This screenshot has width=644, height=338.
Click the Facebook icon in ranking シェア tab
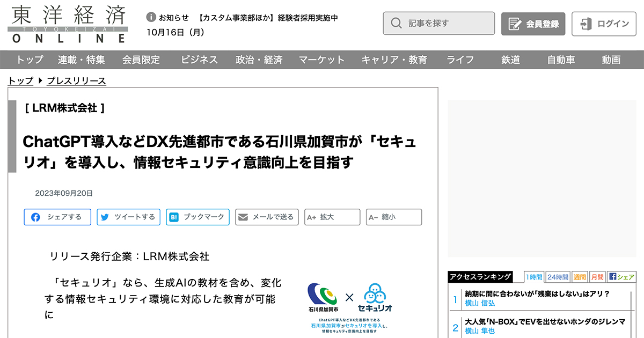coord(612,277)
